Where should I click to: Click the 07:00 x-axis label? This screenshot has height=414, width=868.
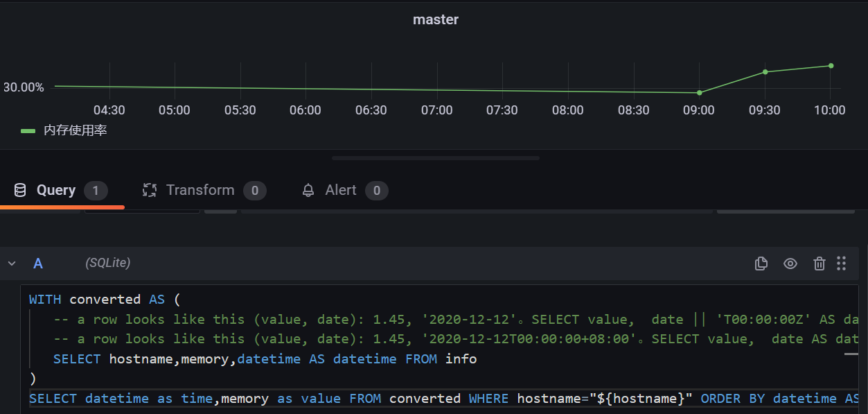click(x=436, y=110)
